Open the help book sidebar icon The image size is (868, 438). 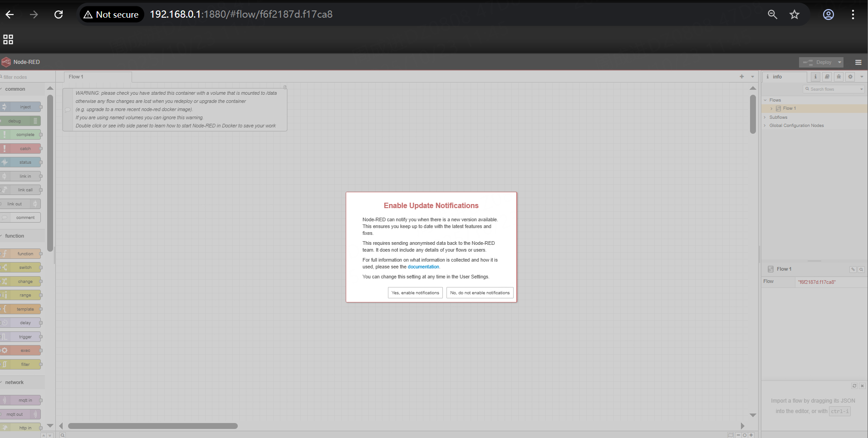point(827,77)
